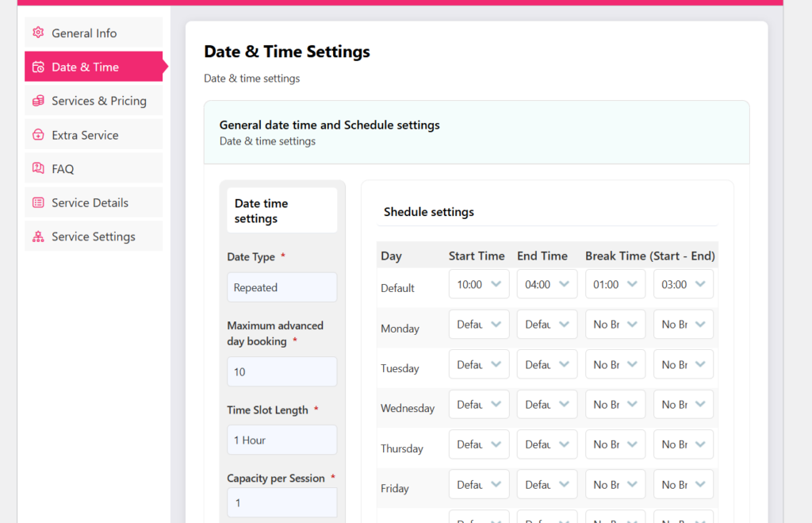Select the Service Details tab
The width and height of the screenshot is (812, 523).
94,202
